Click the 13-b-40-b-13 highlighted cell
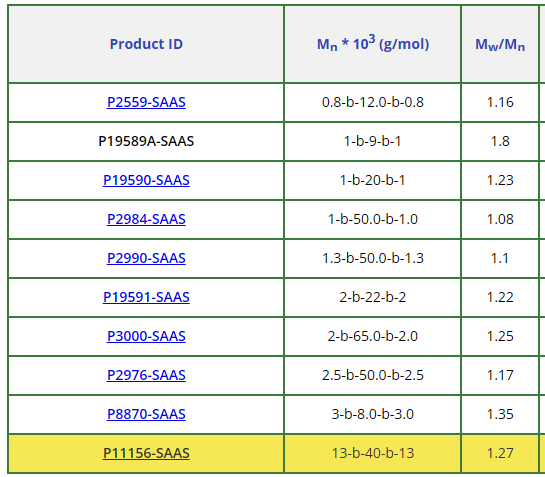 click(x=373, y=453)
